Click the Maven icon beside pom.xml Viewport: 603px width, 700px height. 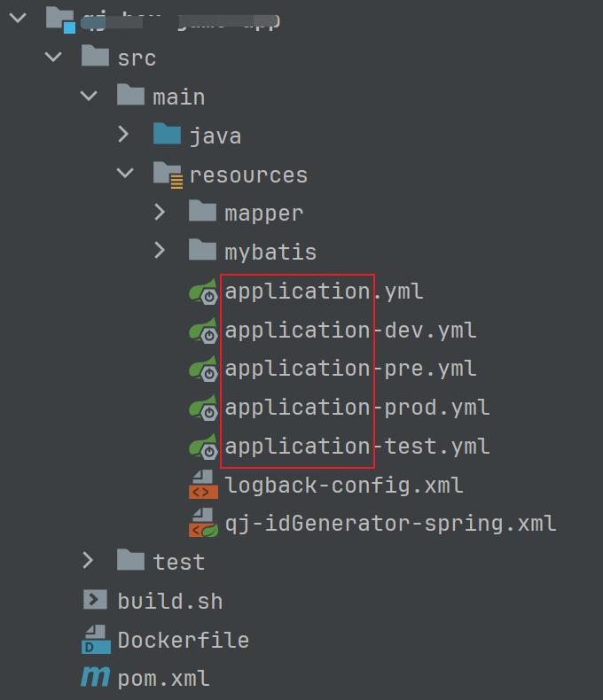point(95,679)
